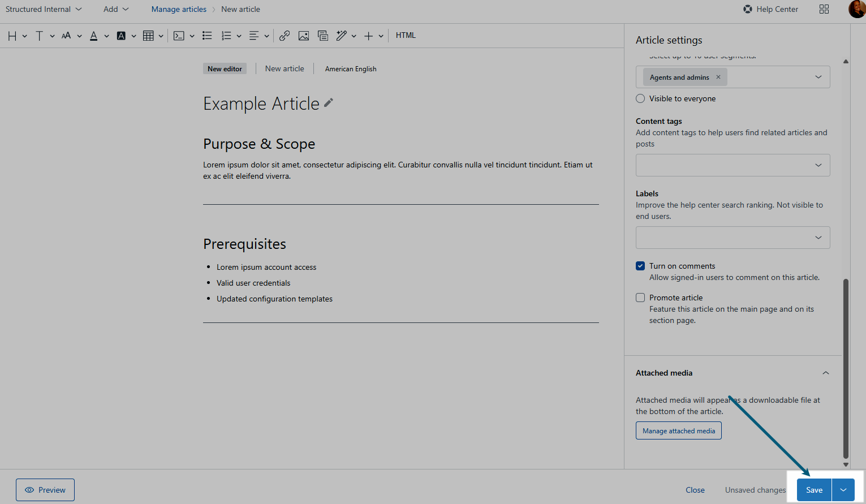This screenshot has width=866, height=504.
Task: Expand the Labels dropdown
Action: 733,238
